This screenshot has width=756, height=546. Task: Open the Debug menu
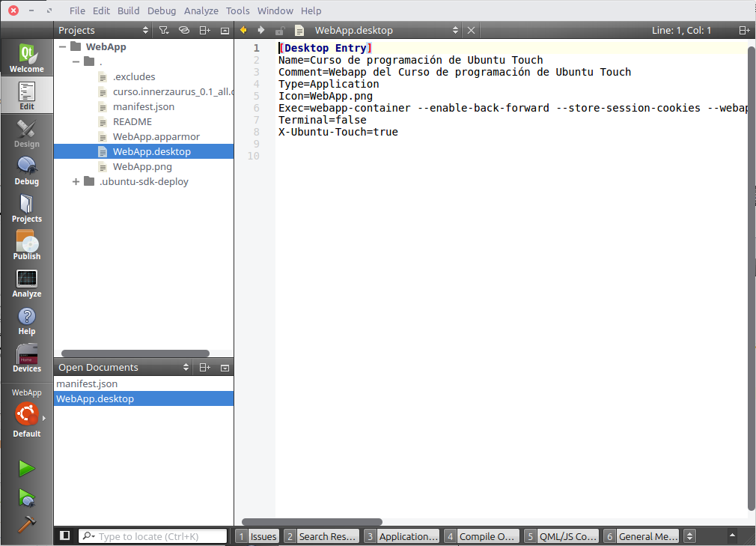pyautogui.click(x=162, y=10)
